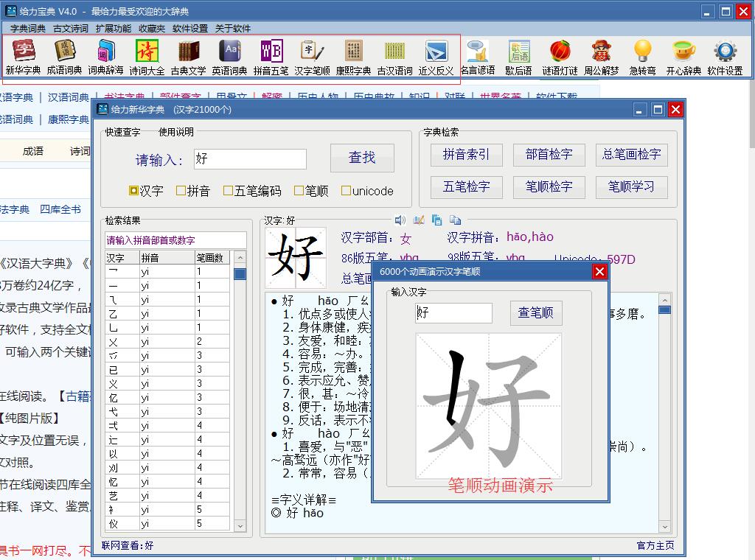Click the 输入汉字 field in stroke dialog
This screenshot has height=560, width=755.
pyautogui.click(x=454, y=312)
